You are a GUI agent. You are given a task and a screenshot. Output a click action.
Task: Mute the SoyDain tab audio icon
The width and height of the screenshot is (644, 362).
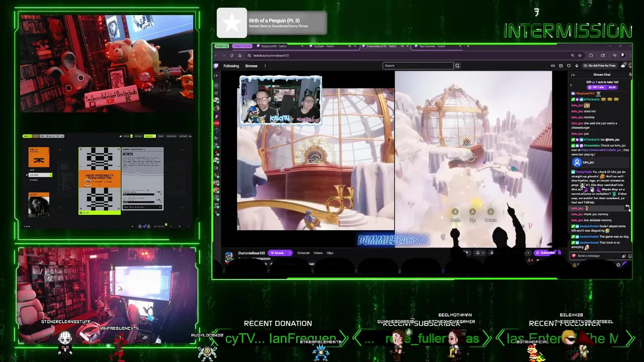point(351,46)
